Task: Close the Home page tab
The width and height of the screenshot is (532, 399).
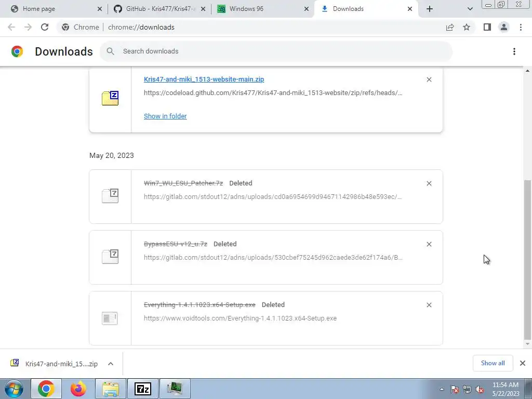Action: point(99,9)
